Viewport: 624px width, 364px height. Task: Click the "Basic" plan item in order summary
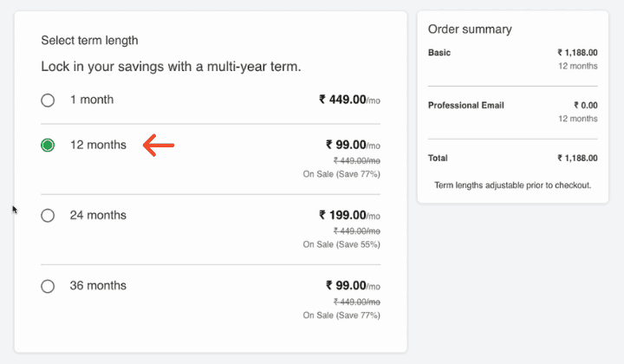pyautogui.click(x=439, y=53)
